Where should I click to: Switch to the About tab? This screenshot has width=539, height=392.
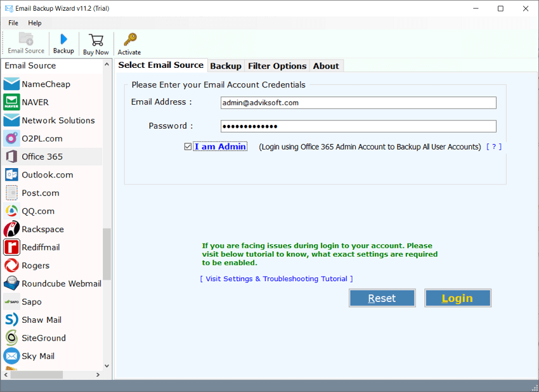pos(326,66)
